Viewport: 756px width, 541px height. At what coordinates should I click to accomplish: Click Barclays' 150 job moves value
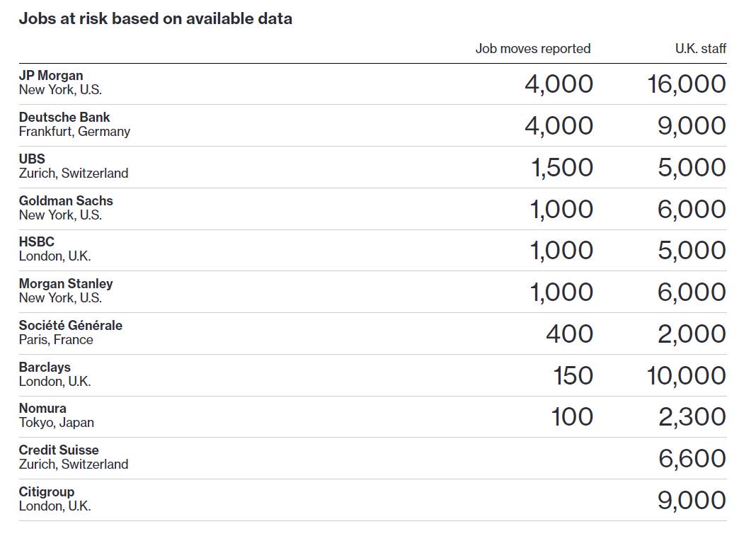[x=573, y=375]
